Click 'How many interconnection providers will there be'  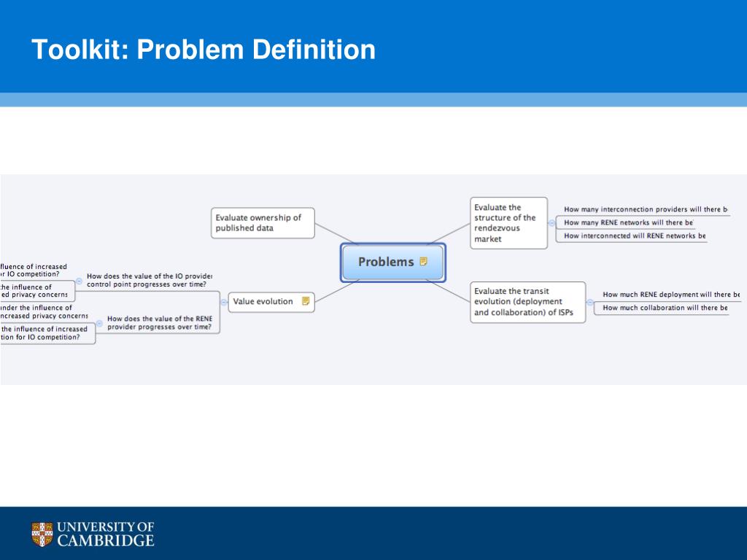[x=646, y=209]
